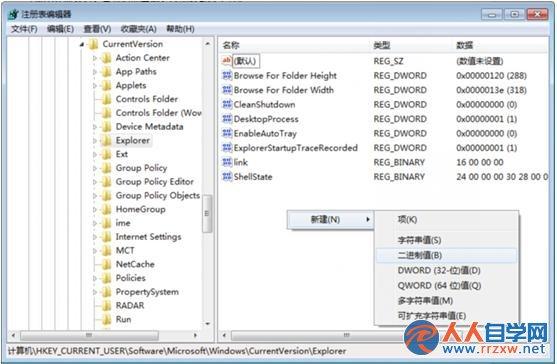Click the registry path in the status bar

(x=177, y=351)
